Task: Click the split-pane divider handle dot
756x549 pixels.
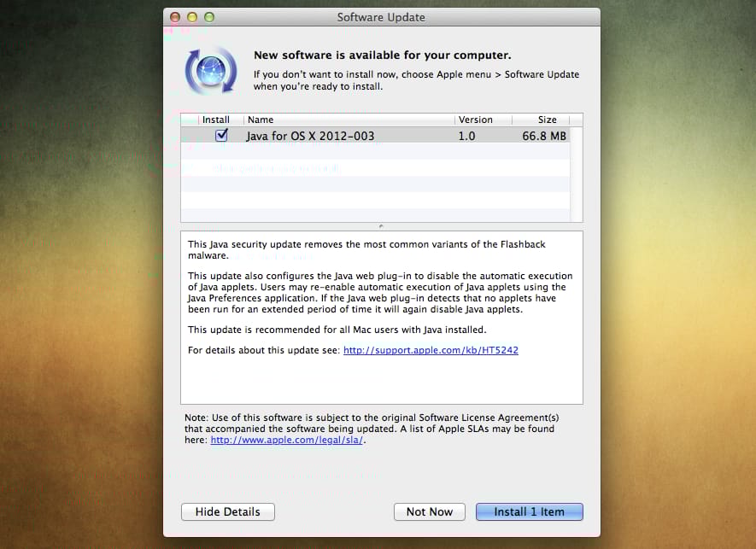Action: click(381, 226)
